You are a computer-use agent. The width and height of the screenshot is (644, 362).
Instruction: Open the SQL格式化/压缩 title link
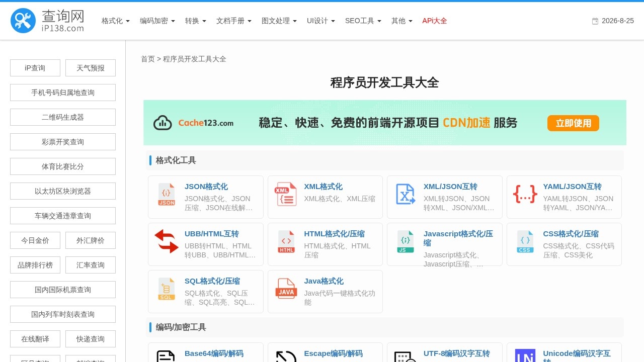(x=212, y=281)
